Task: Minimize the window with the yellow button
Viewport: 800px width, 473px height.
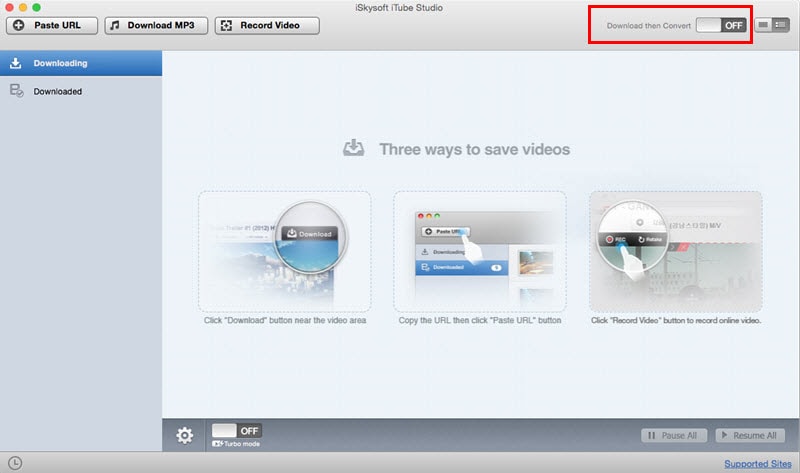Action: point(23,7)
